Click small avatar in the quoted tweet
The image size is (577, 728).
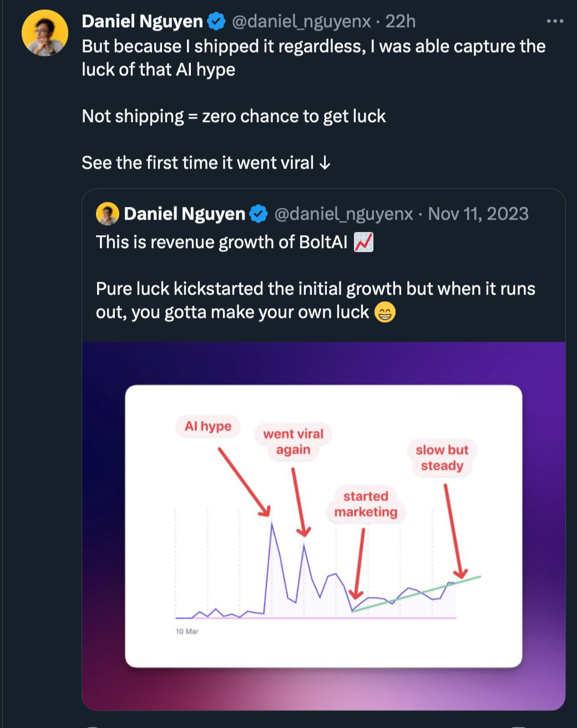tap(108, 214)
